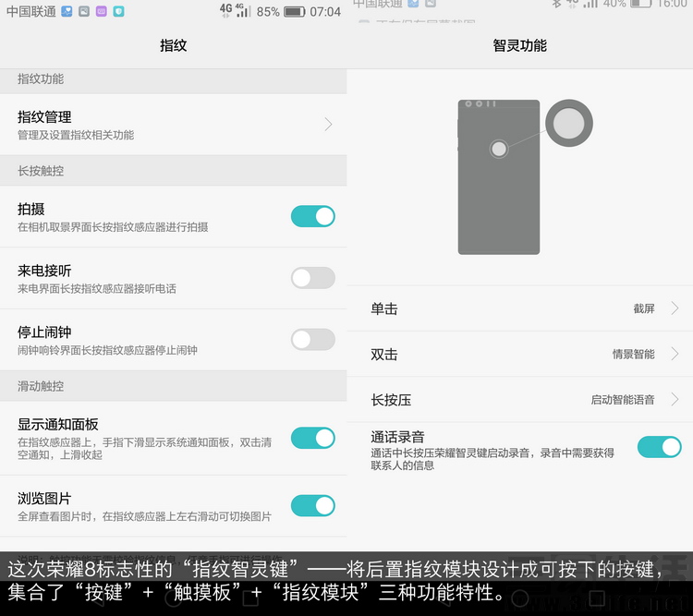Open 指纹管理 via its chevron arrow
This screenshot has height=616, width=693.
pos(328,124)
